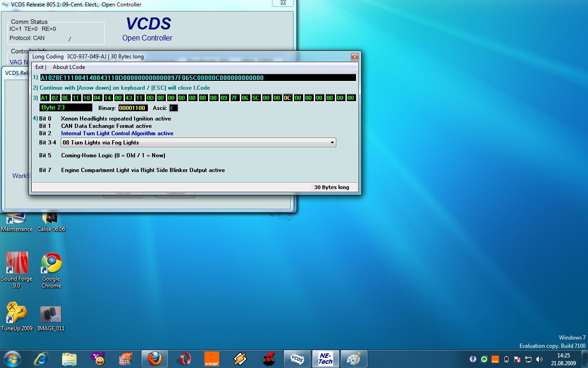Click the Exit menu in LCode
The height and width of the screenshot is (368, 588).
pyautogui.click(x=40, y=67)
